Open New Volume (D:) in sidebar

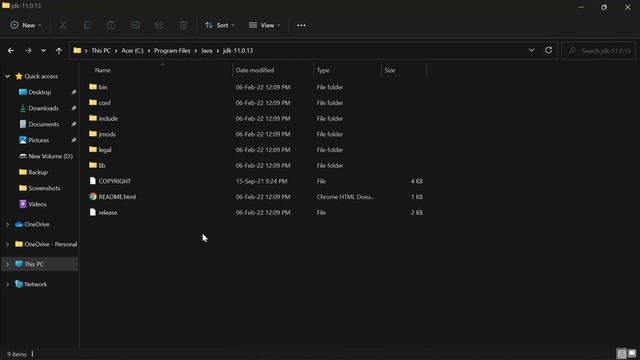[x=51, y=156]
